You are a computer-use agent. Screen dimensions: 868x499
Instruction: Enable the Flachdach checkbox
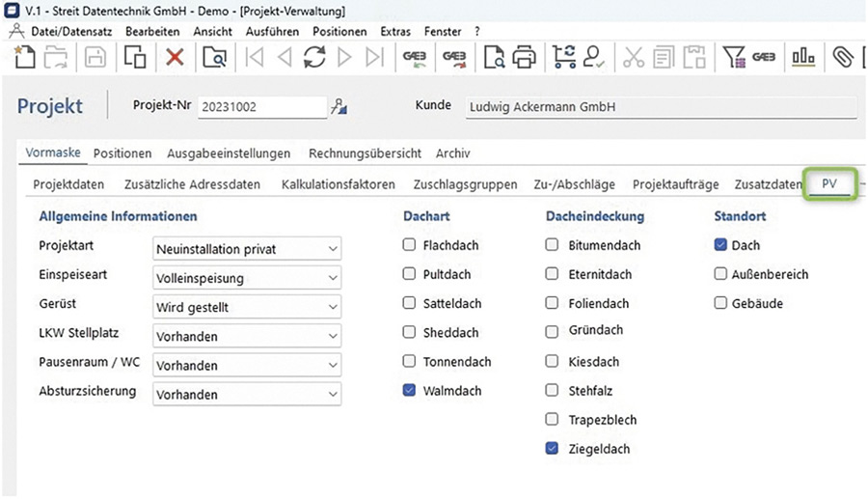coord(410,245)
